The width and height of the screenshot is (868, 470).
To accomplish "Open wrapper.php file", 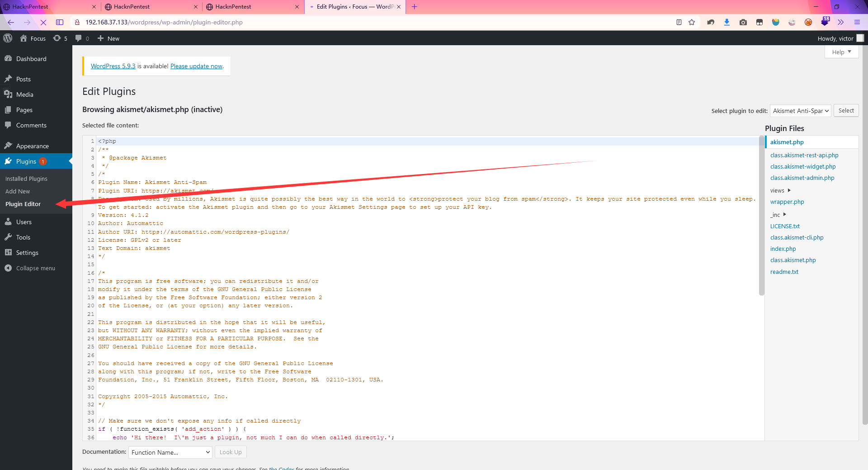I will [787, 202].
